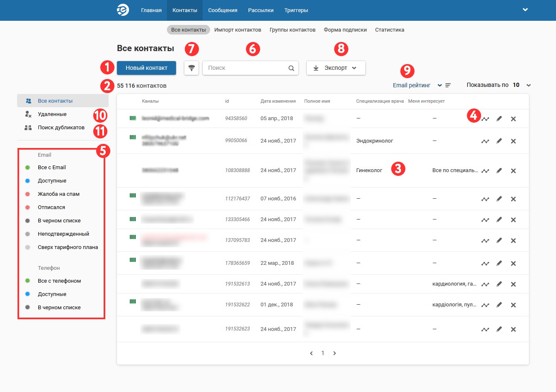Filter by Жалоба на спам status
This screenshot has height=392, width=556.
pos(58,194)
